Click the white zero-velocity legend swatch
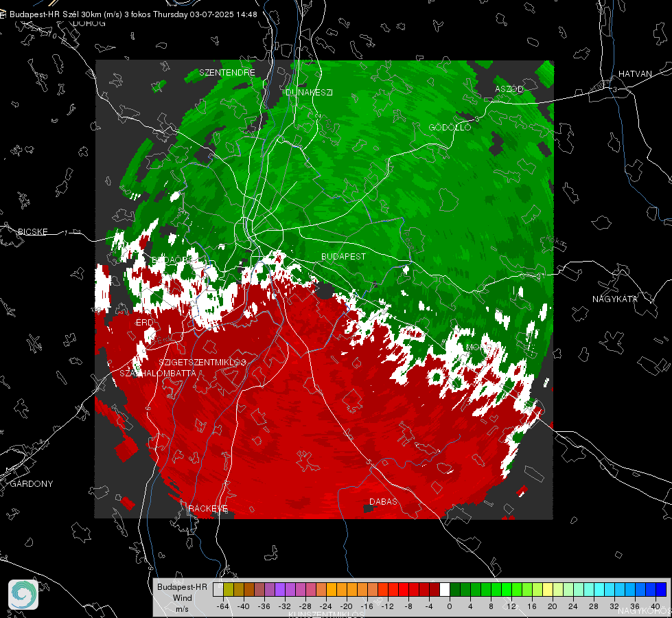This screenshot has height=618, width=672. pyautogui.click(x=445, y=589)
